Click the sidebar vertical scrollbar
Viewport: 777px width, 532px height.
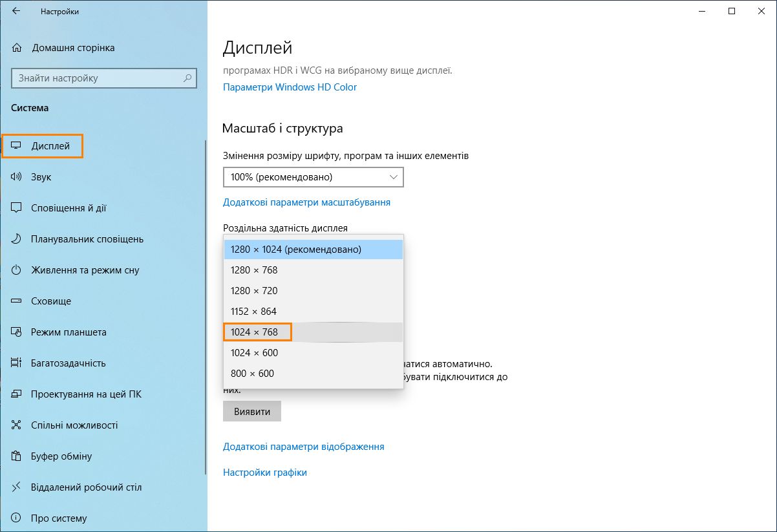[206, 307]
